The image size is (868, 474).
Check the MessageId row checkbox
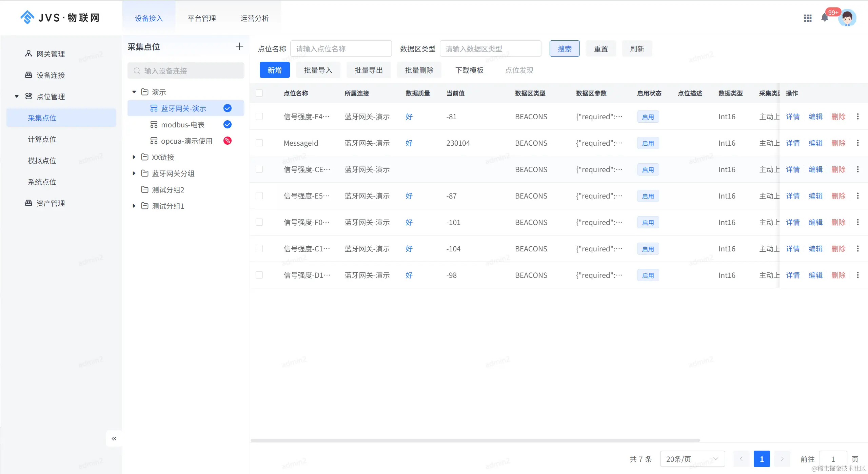tap(259, 143)
